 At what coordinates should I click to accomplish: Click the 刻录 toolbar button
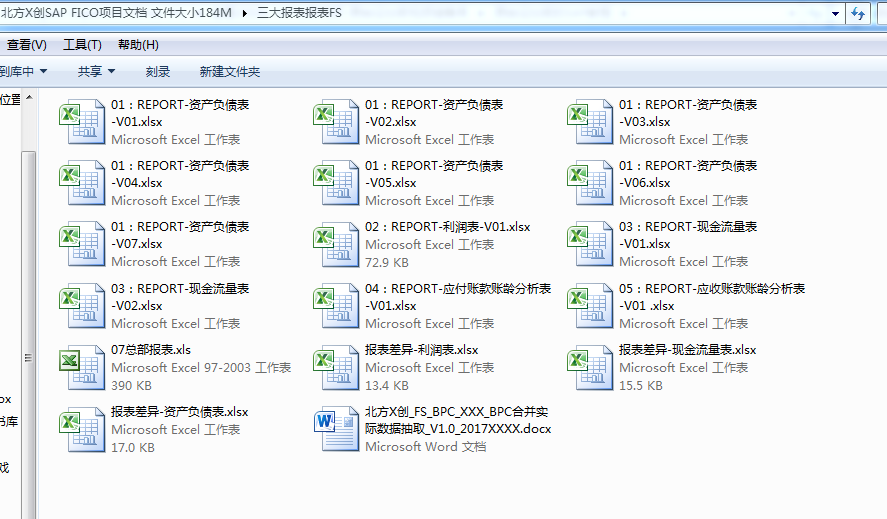click(x=157, y=71)
